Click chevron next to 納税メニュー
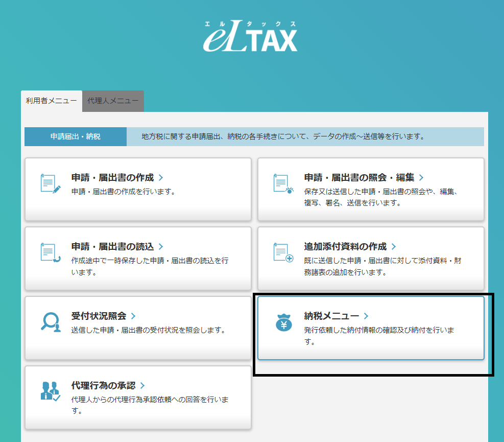The image size is (504, 442). pos(366,316)
